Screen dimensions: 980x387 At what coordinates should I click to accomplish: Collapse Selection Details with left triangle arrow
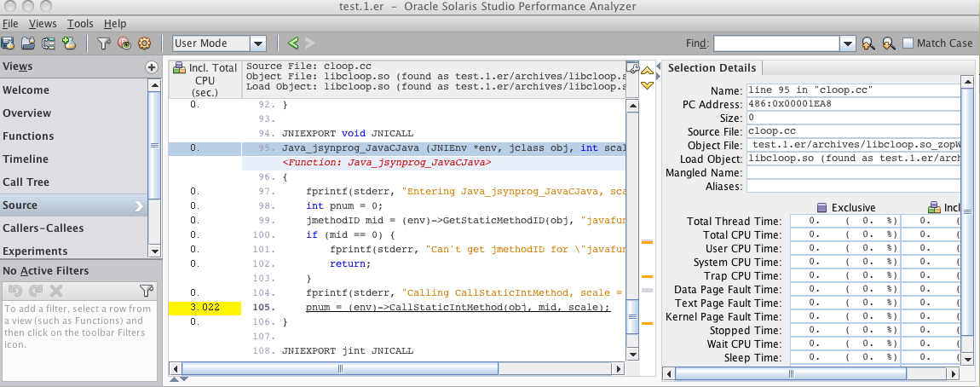click(x=658, y=65)
